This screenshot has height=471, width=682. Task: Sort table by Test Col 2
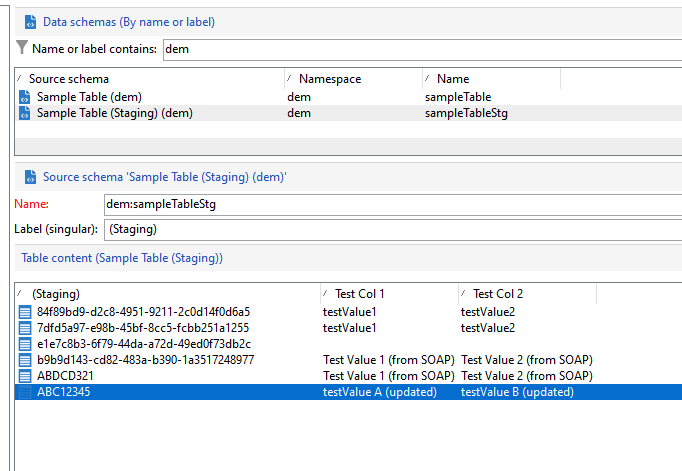click(526, 294)
